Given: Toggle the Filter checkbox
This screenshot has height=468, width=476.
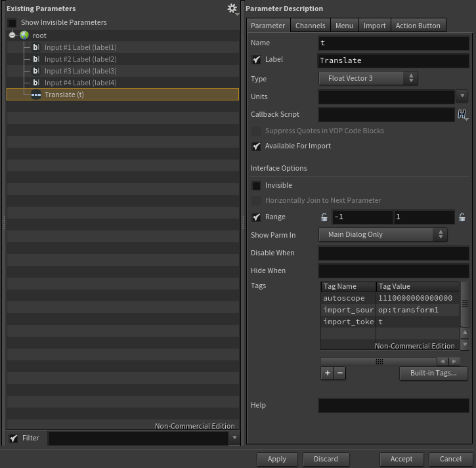Looking at the screenshot, I should (x=13, y=438).
